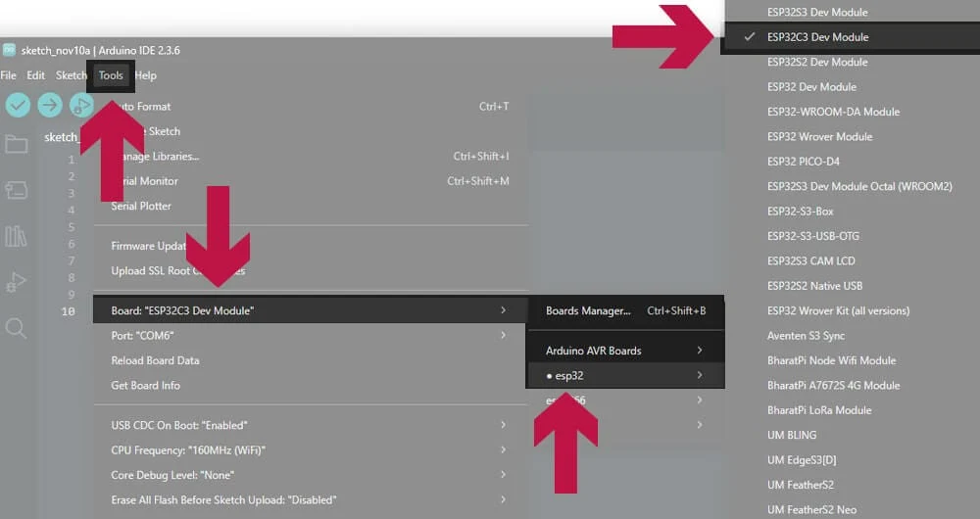The width and height of the screenshot is (980, 519).
Task: Click the sketch file tab in editor
Action: coord(63,137)
